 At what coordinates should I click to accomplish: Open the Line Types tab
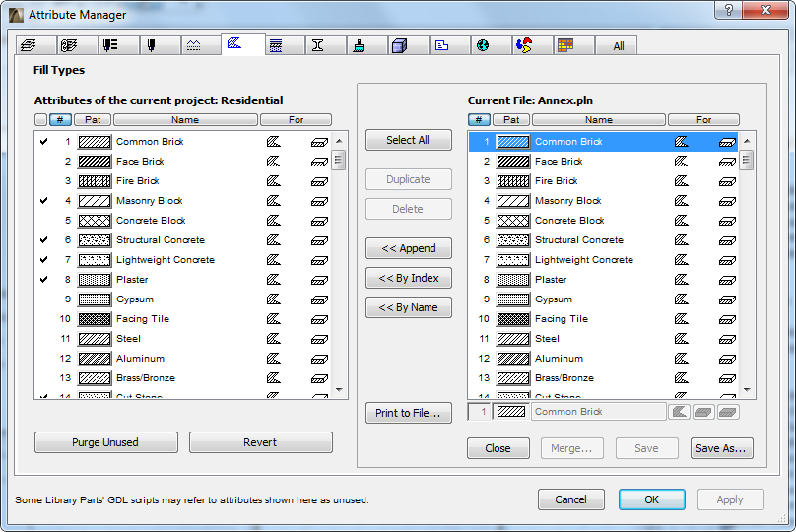click(202, 45)
